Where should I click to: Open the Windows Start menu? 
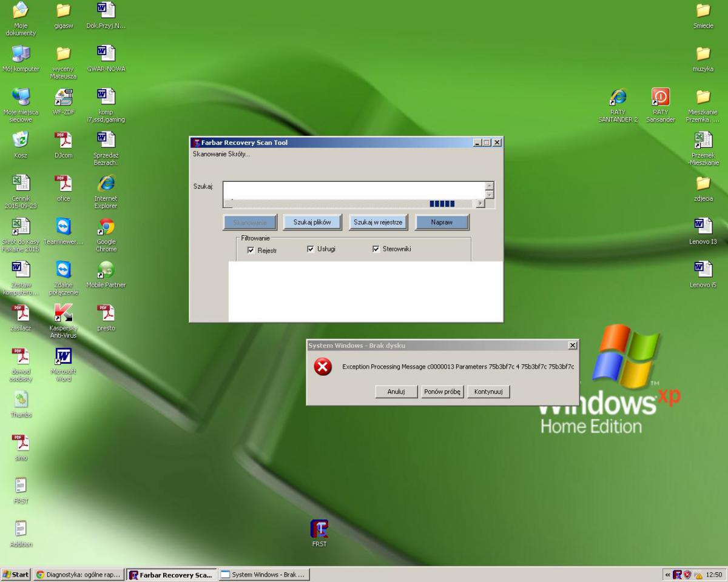[x=16, y=574]
